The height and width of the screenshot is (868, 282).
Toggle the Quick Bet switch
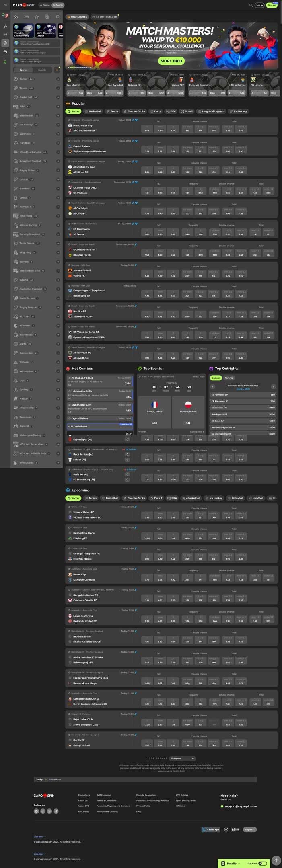click(262, 863)
